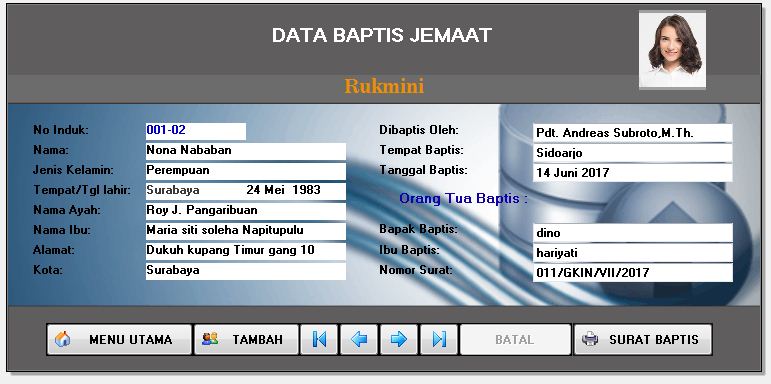Click the Bapak Baptis label

(418, 230)
